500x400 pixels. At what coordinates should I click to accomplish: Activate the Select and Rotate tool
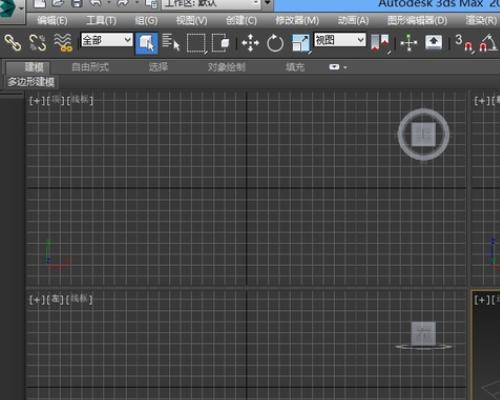pos(275,43)
